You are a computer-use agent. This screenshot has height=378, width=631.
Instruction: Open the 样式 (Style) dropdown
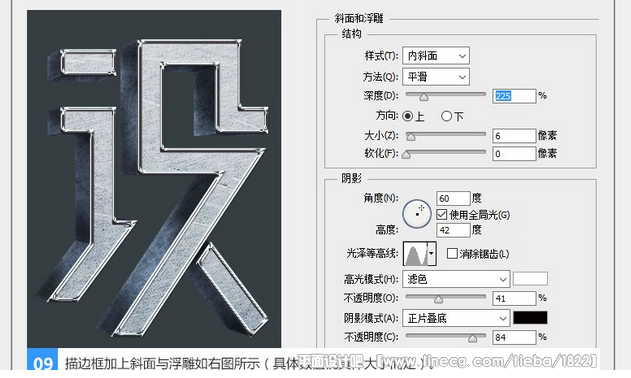click(x=436, y=56)
